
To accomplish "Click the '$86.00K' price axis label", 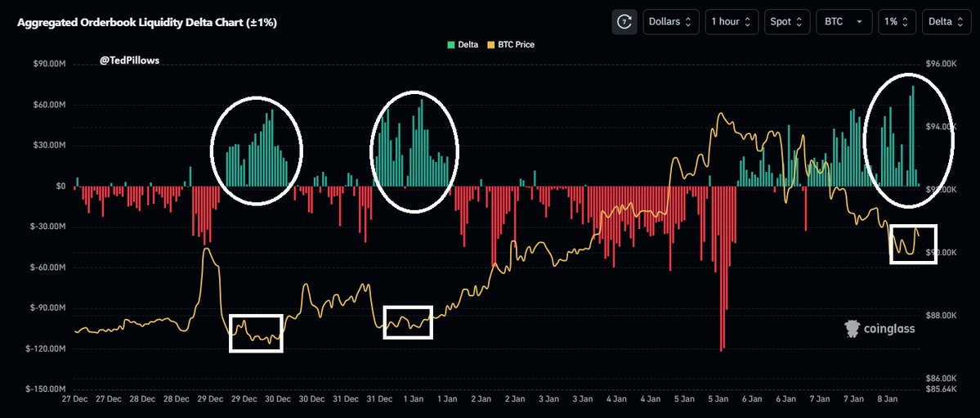I will click(940, 379).
